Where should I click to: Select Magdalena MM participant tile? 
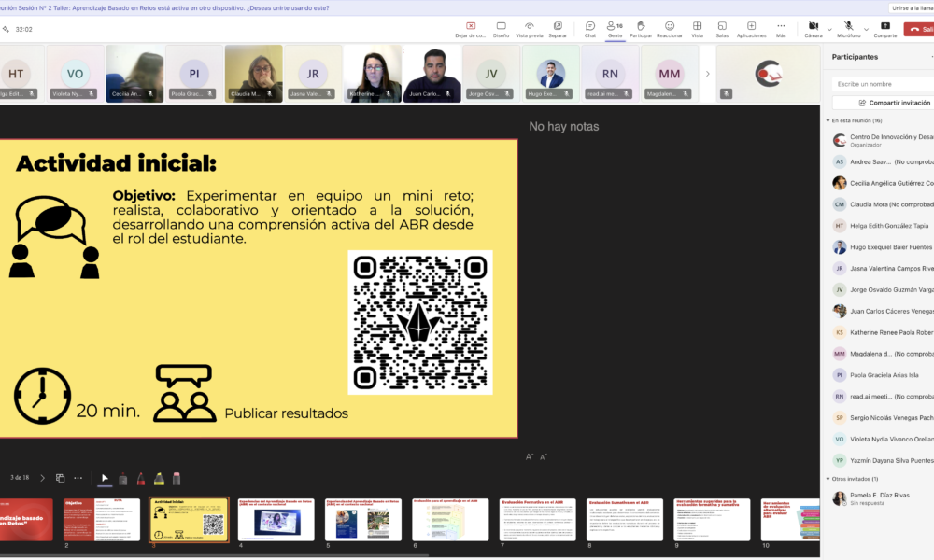(x=669, y=73)
